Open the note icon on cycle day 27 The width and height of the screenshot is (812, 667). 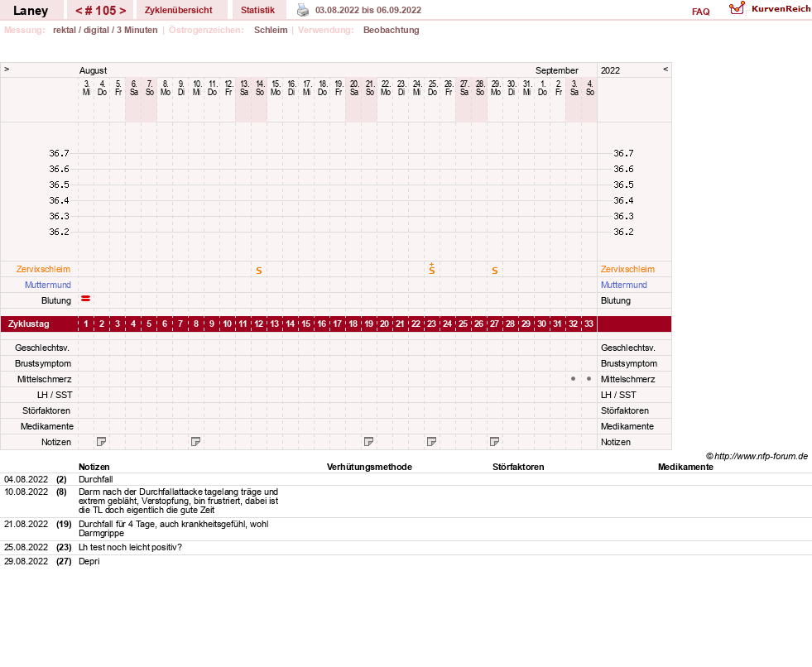[494, 442]
